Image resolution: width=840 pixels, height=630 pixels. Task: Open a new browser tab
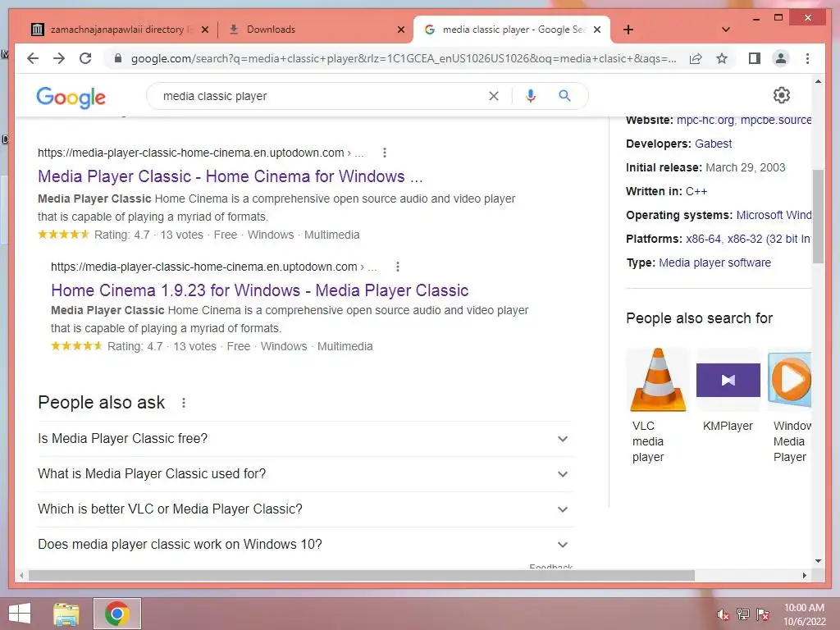tap(628, 30)
